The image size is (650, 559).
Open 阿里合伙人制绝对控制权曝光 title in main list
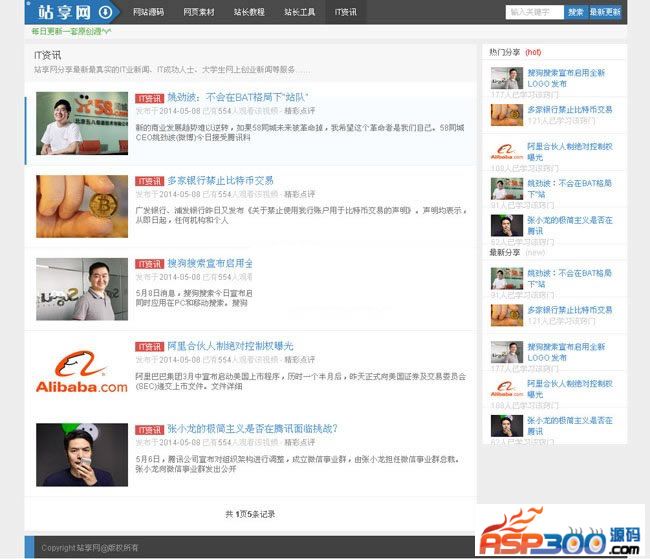[230, 346]
